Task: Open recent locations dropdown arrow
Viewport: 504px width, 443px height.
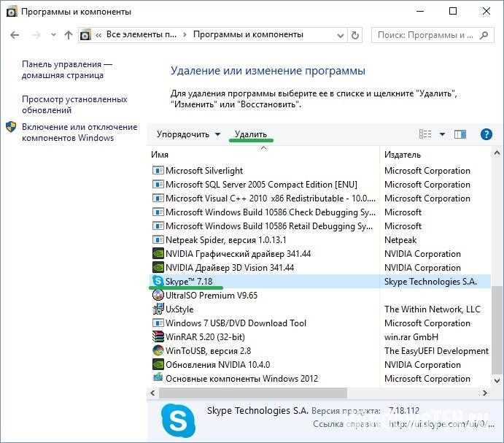Action: (x=53, y=35)
